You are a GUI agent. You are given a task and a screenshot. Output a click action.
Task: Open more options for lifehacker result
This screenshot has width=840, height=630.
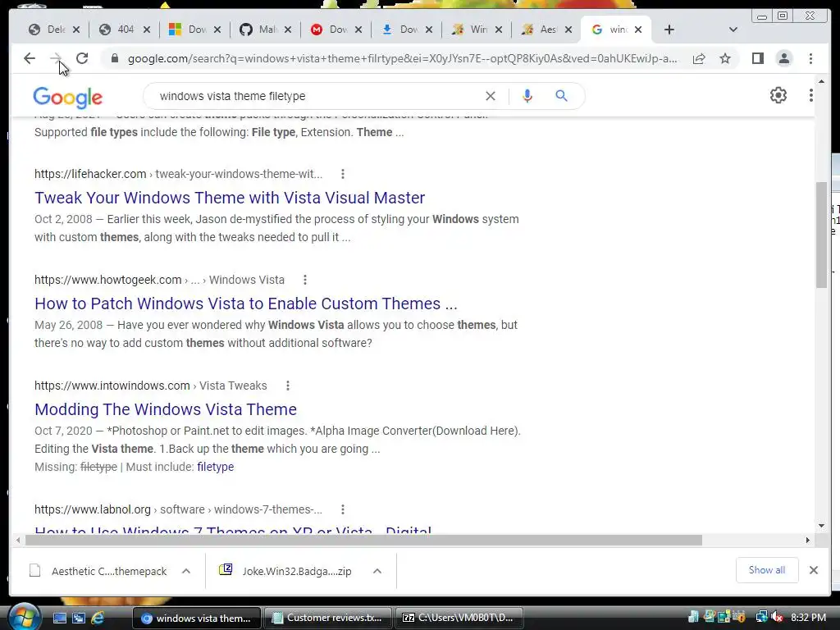click(x=343, y=174)
